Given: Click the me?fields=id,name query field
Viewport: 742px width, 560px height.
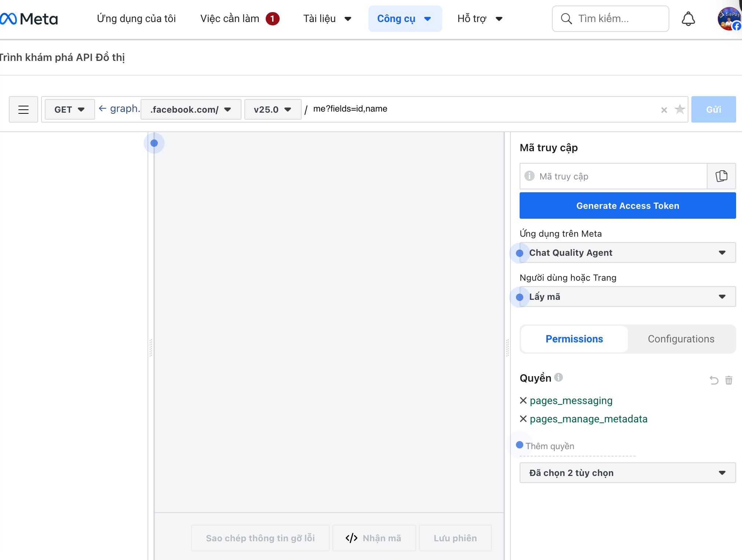Looking at the screenshot, I should [x=350, y=109].
